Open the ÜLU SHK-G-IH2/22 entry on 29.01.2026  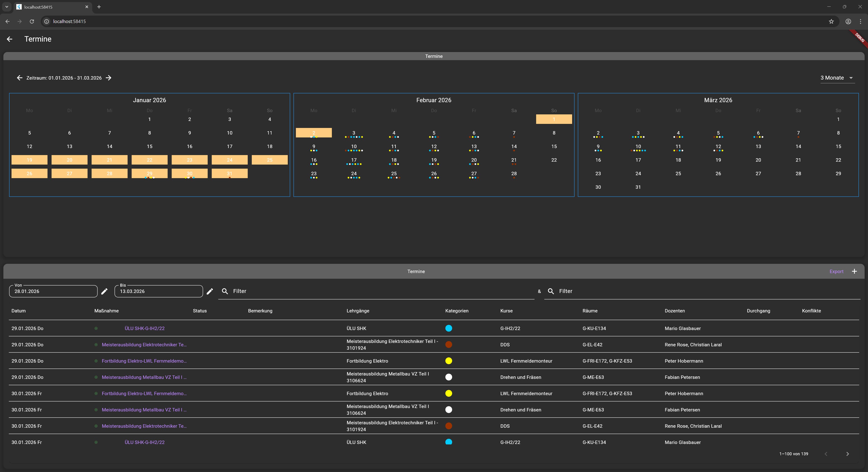pos(145,328)
